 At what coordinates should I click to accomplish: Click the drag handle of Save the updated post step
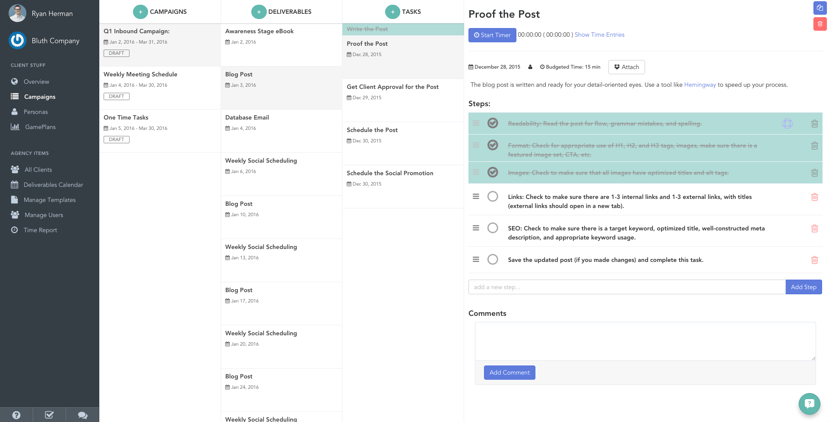click(476, 260)
